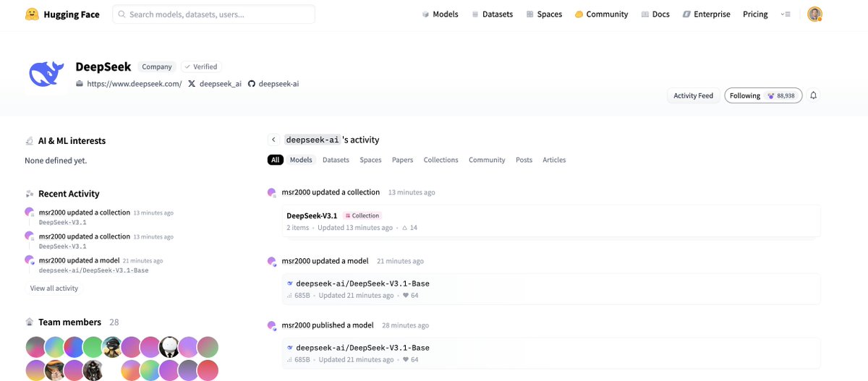Select the All activity filter
868x381 pixels.
point(275,160)
